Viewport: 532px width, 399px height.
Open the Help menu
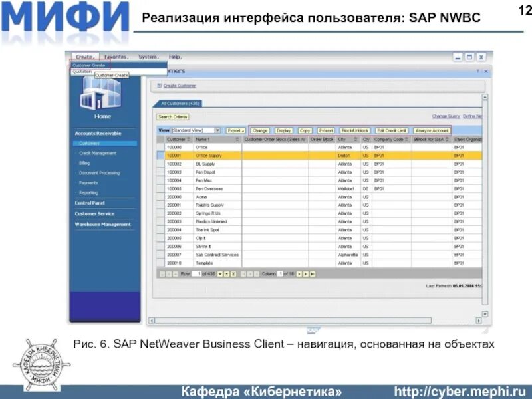pyautogui.click(x=175, y=57)
